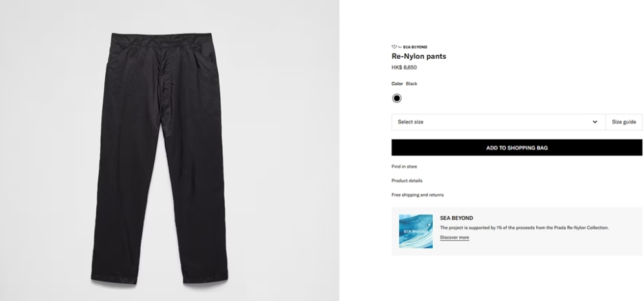Add the pants to the shopping bag
This screenshot has height=301, width=644.
tap(517, 147)
